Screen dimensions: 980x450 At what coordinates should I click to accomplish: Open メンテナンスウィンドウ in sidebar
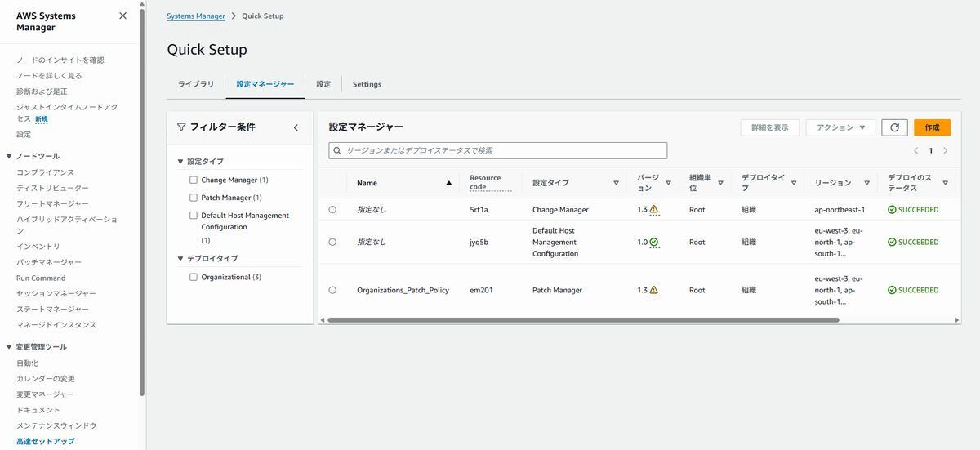click(56, 425)
